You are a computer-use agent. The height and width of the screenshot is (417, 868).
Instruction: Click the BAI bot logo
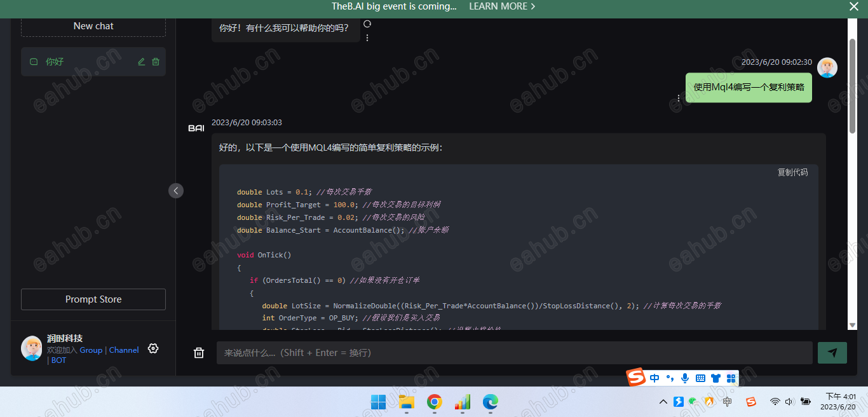point(196,128)
